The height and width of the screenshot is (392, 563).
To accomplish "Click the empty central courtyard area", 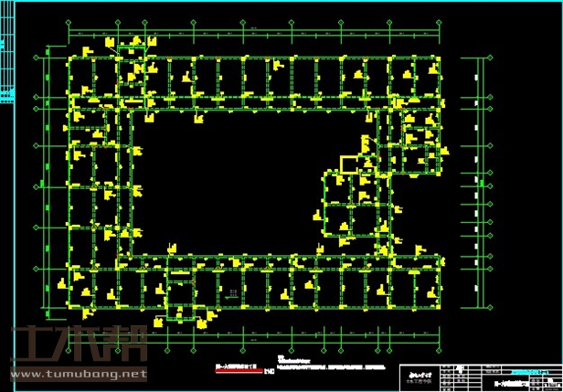I will pyautogui.click(x=238, y=183).
